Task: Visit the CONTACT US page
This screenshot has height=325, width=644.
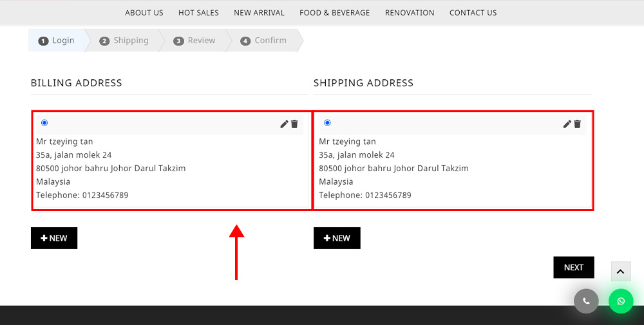Action: click(473, 13)
